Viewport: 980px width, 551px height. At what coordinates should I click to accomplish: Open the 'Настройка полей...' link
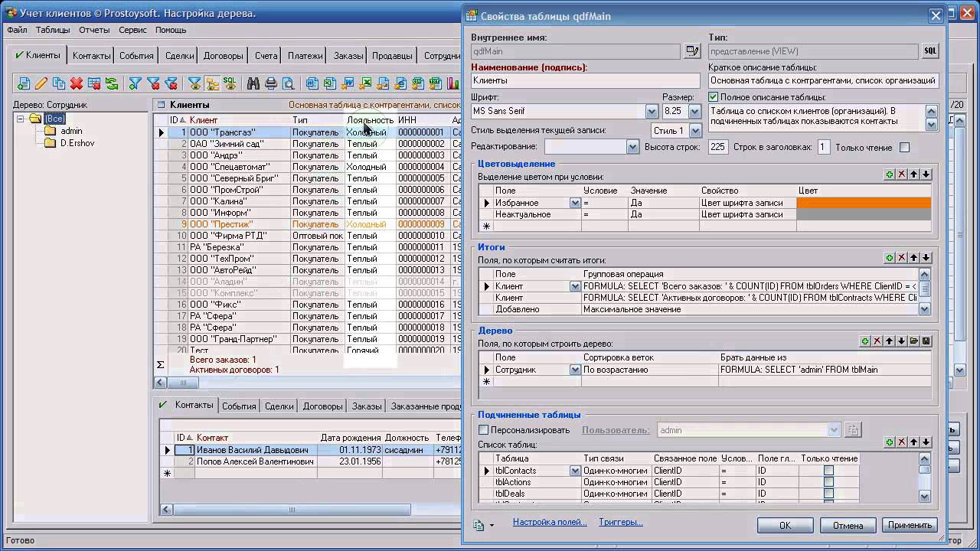550,522
